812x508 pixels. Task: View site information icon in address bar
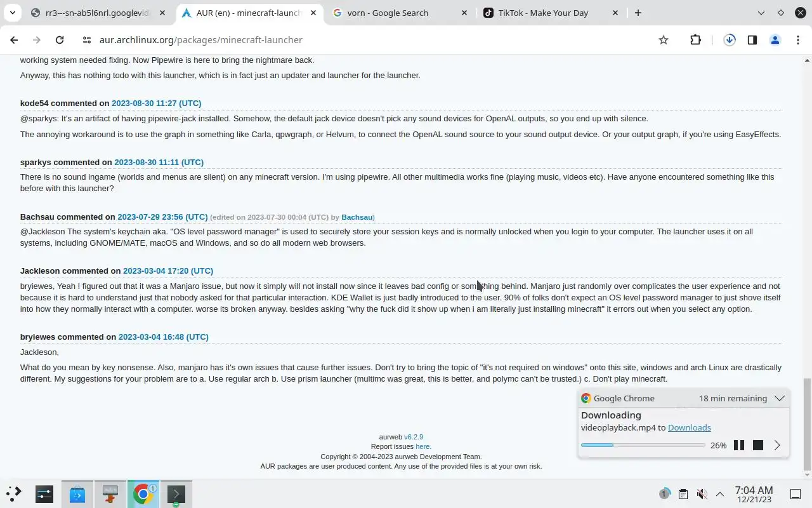(x=87, y=40)
